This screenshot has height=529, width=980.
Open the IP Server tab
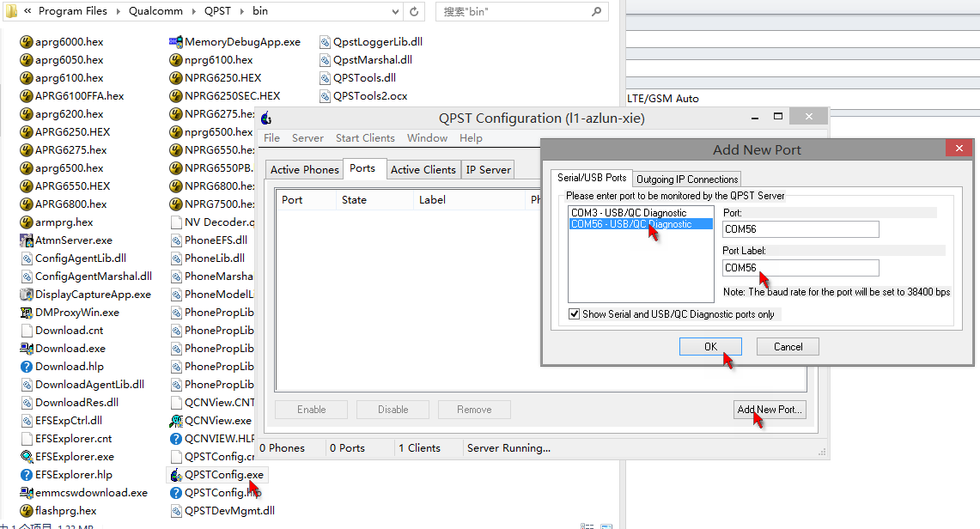[488, 170]
